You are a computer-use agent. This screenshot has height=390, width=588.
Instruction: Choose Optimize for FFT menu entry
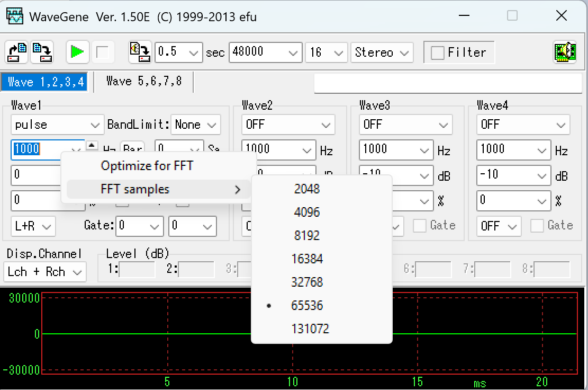tap(158, 165)
